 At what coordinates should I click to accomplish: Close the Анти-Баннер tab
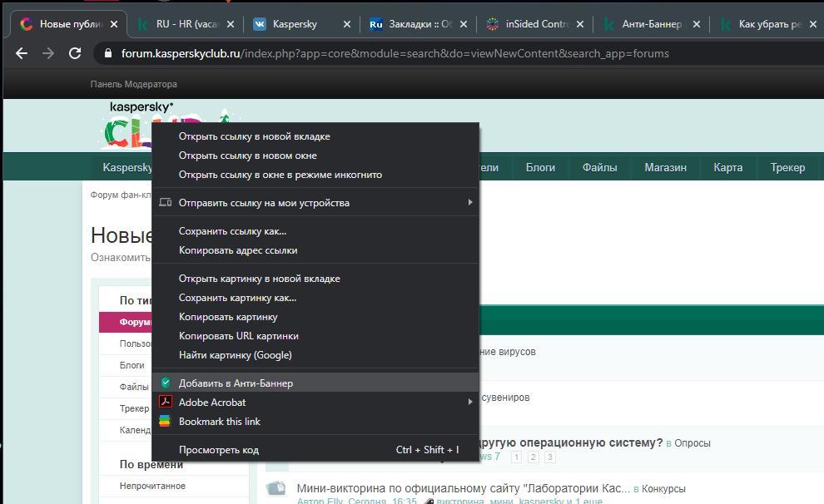click(697, 24)
